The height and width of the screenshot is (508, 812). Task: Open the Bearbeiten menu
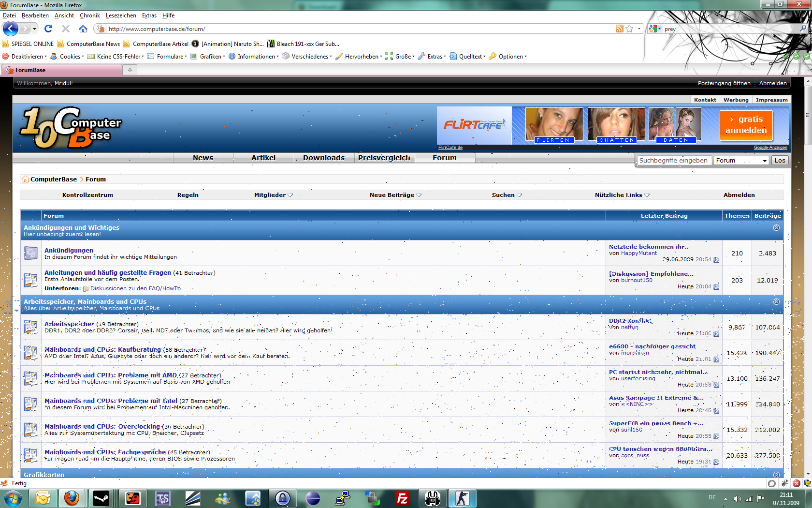tap(35, 15)
